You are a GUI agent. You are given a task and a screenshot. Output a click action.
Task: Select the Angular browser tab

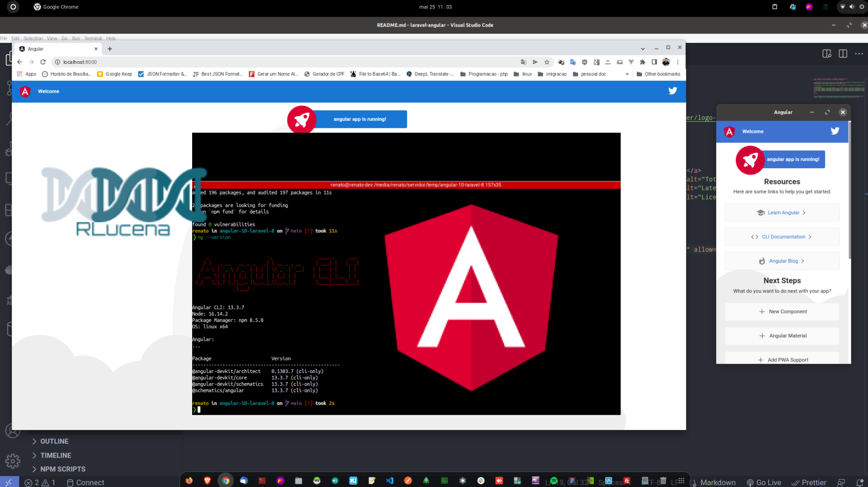pos(58,49)
